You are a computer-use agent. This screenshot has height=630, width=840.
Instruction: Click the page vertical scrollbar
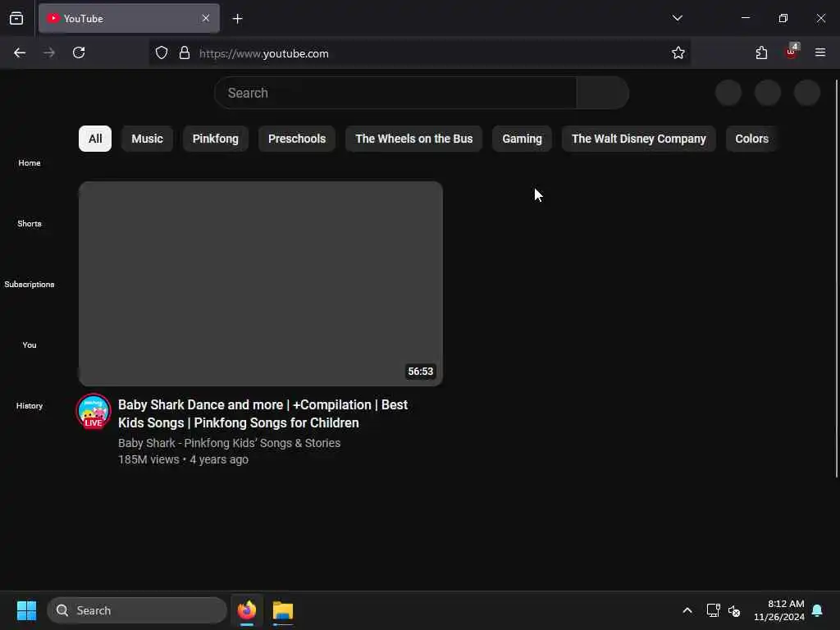pyautogui.click(x=836, y=279)
